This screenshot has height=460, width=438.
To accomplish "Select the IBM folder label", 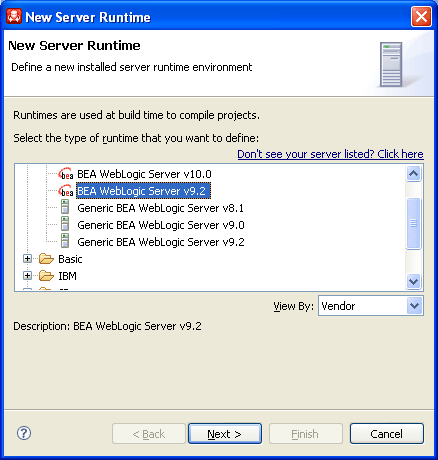I will [67, 276].
